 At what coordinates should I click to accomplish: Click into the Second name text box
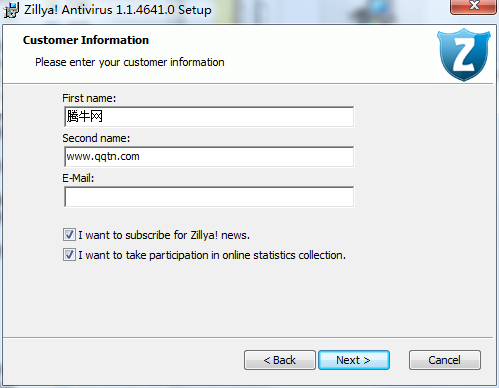pos(209,157)
